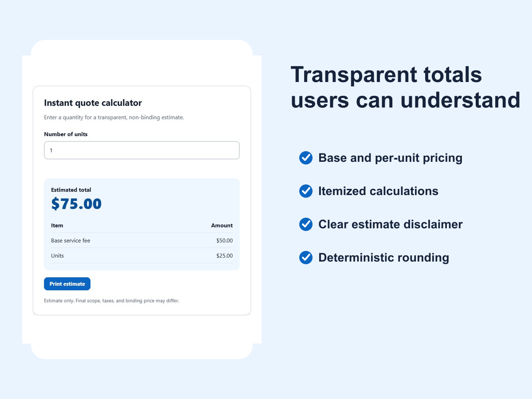532x399 pixels.
Task: Click the checkmark icon beside Base and per-unit pricing
Action: click(306, 158)
